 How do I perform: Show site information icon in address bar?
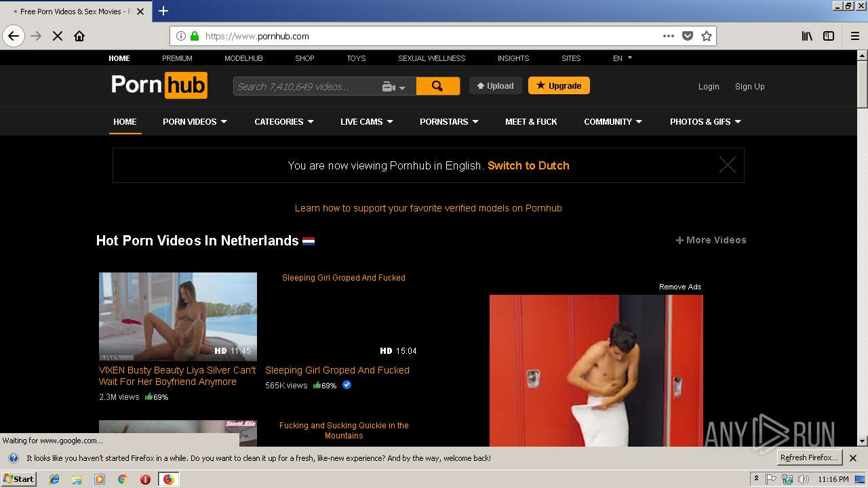pyautogui.click(x=181, y=36)
